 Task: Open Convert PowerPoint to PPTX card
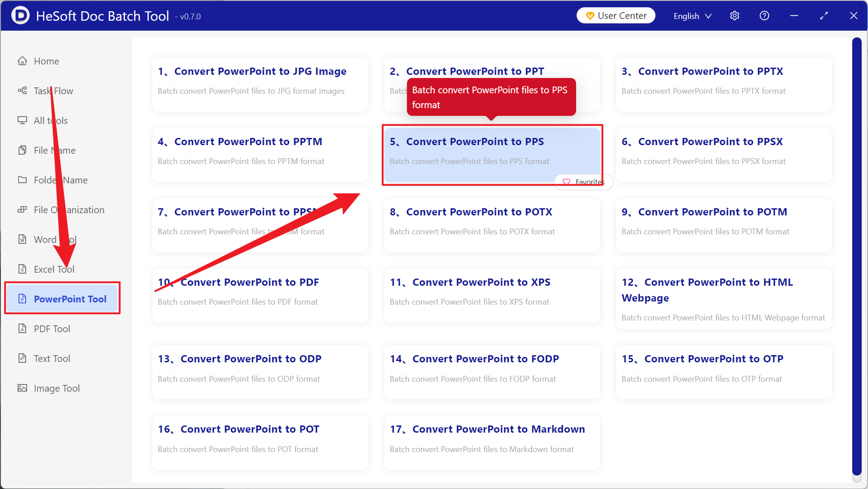724,84
